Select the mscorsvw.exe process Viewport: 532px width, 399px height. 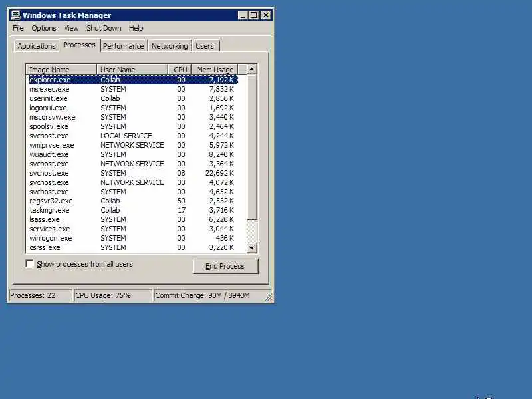[132, 117]
